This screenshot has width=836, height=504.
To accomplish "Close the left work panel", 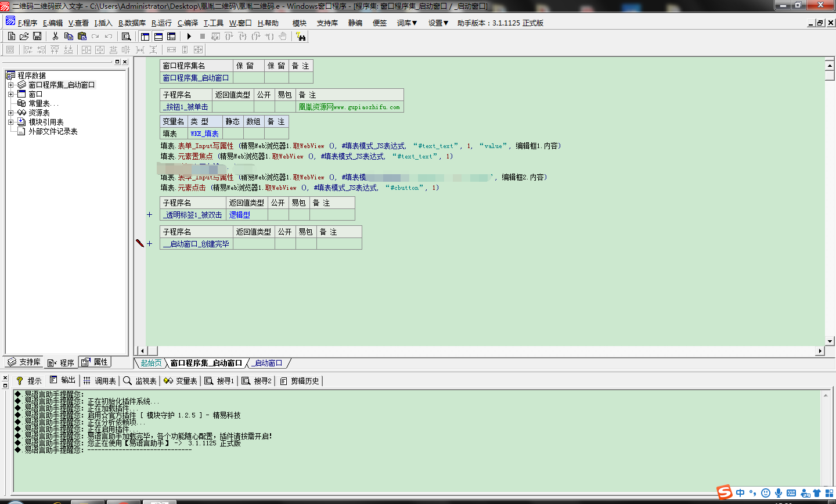I will click(124, 62).
